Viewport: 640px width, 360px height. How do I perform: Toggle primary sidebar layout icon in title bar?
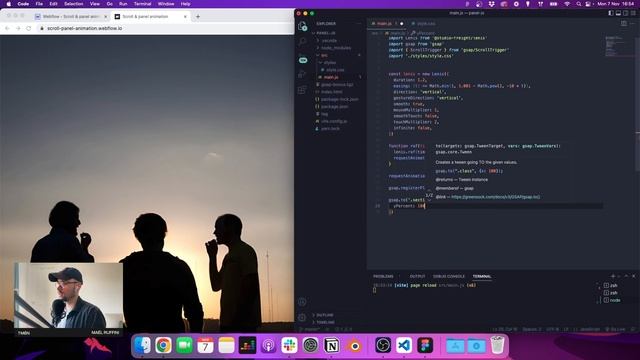pyautogui.click(x=611, y=13)
